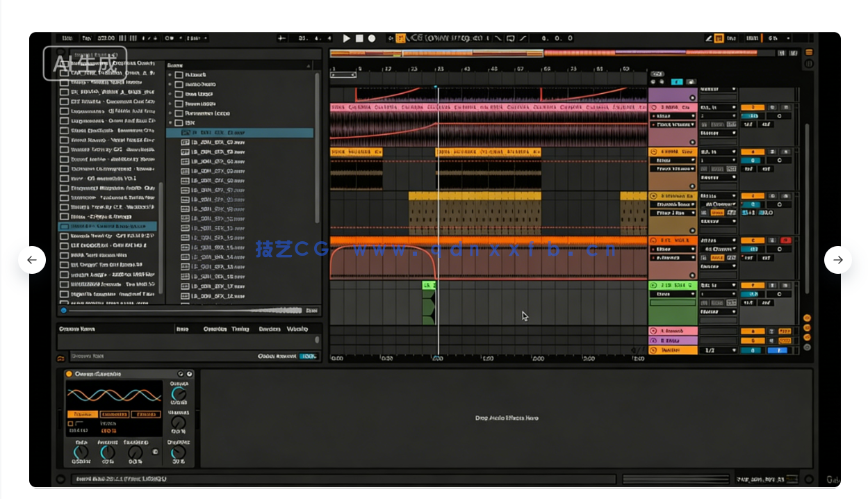Image resolution: width=868 pixels, height=499 pixels.
Task: Click the Drop Audio Effects Here area
Action: pyautogui.click(x=507, y=418)
